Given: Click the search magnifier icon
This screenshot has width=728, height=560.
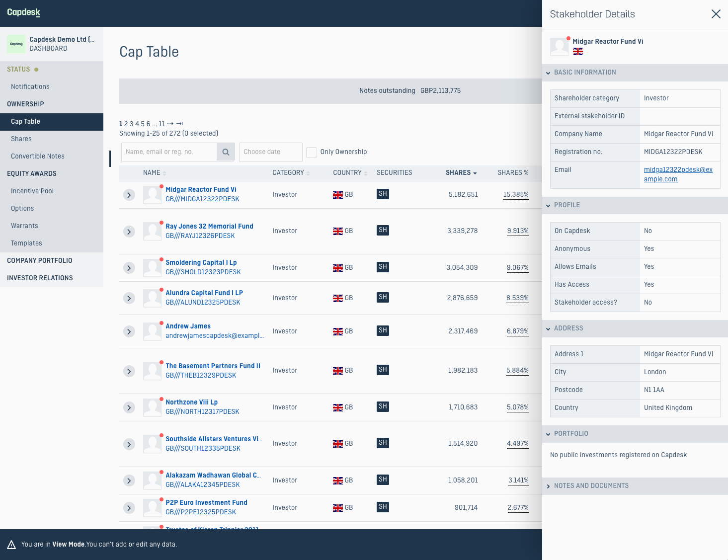Looking at the screenshot, I should [226, 152].
